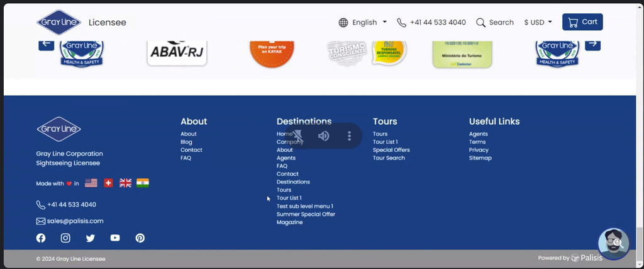Open Magazine link
The width and height of the screenshot is (644, 269).
click(289, 222)
